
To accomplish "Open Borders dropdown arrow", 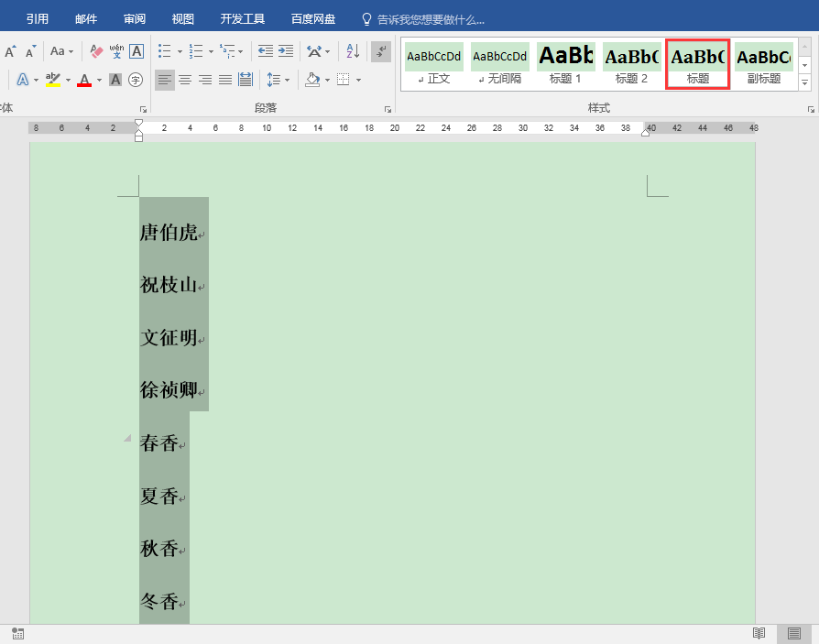I will 358,81.
